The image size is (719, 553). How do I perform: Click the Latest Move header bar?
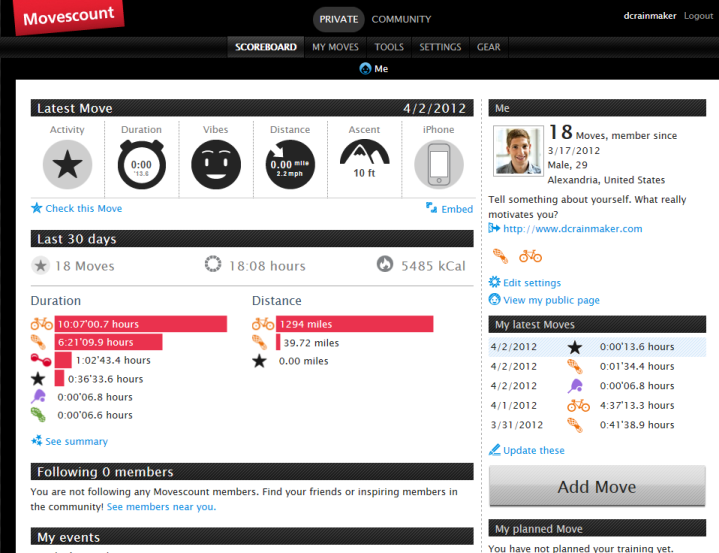point(252,108)
